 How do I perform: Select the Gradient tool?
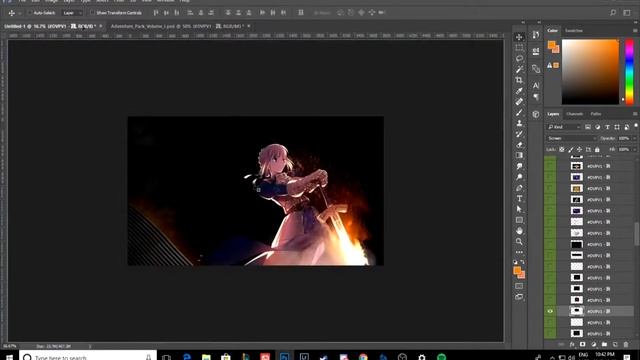[x=519, y=155]
